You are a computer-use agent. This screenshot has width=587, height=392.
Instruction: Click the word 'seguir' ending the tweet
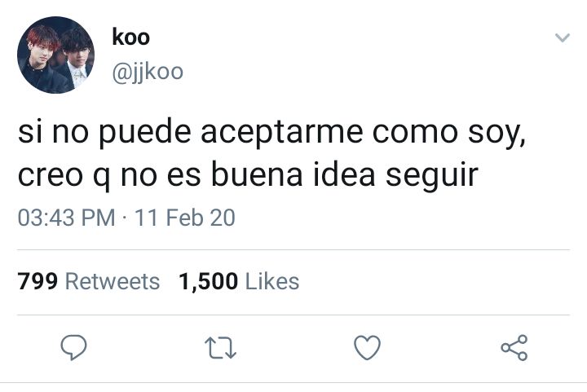click(x=432, y=176)
